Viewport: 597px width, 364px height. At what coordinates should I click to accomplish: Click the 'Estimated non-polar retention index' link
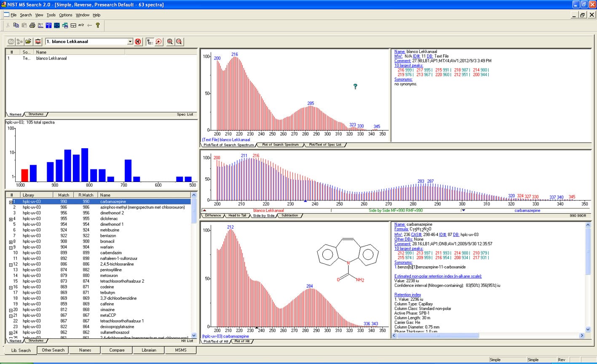(x=438, y=276)
